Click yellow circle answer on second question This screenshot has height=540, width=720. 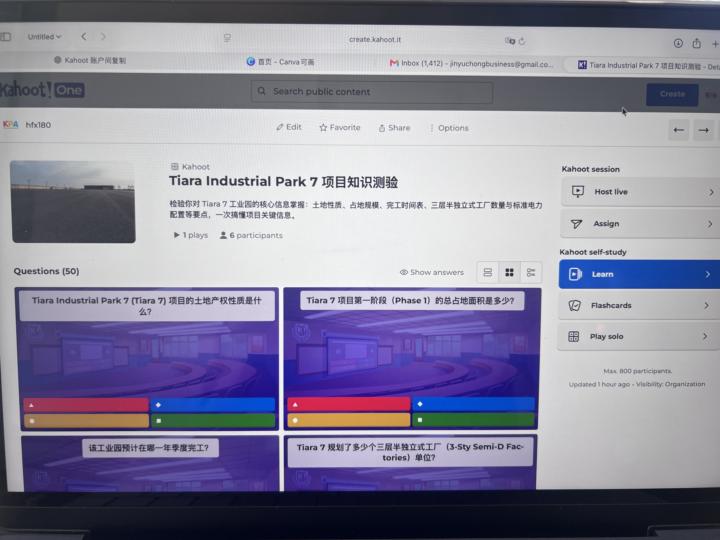[x=349, y=420]
